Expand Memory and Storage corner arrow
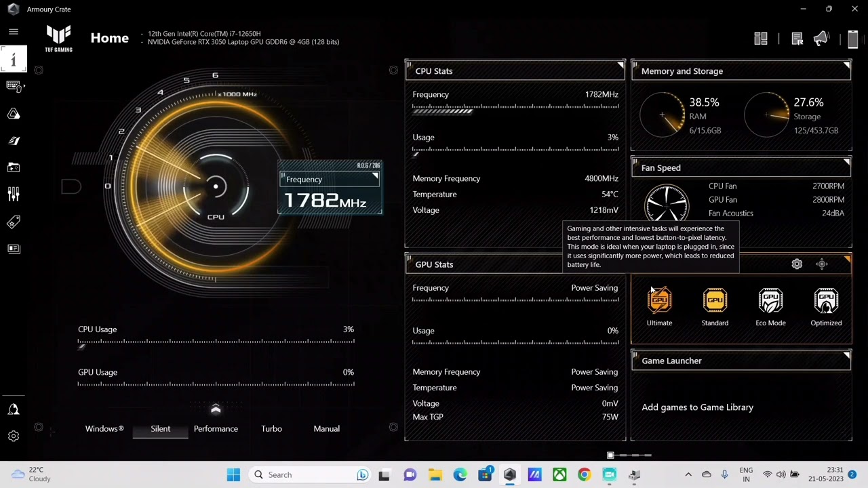The height and width of the screenshot is (488, 868). (x=846, y=66)
